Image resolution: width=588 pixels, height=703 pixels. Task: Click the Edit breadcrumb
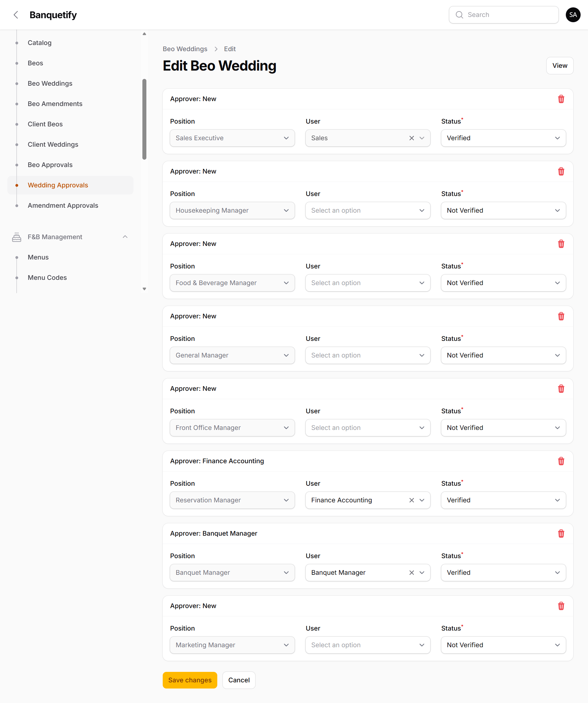click(230, 49)
